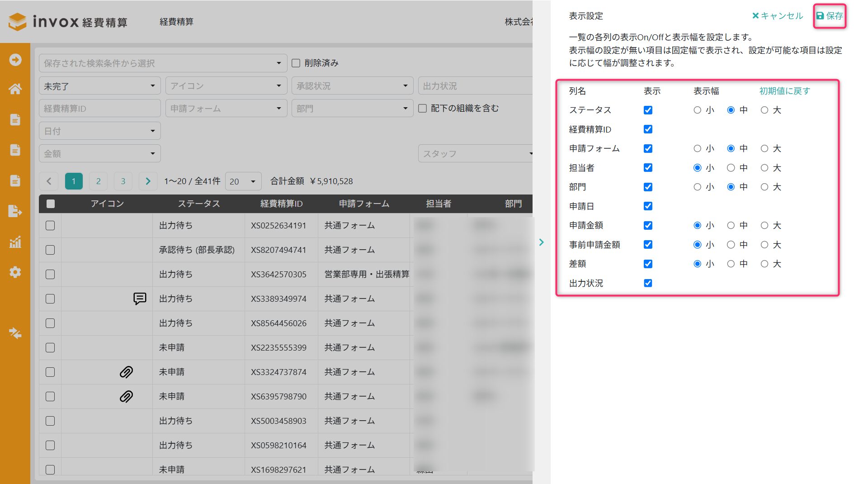This screenshot has width=868, height=484.
Task: Click the save icon button 保存
Action: click(x=829, y=16)
